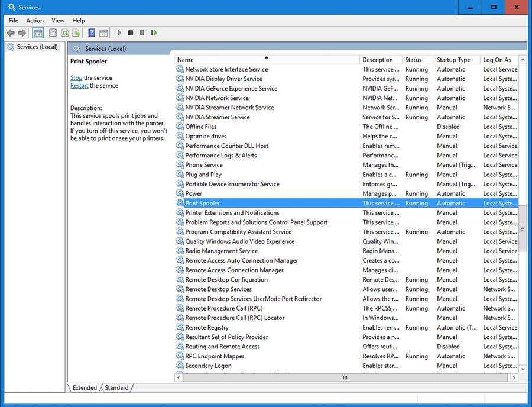
Task: Click the Export List toolbar icon
Action: (76, 33)
